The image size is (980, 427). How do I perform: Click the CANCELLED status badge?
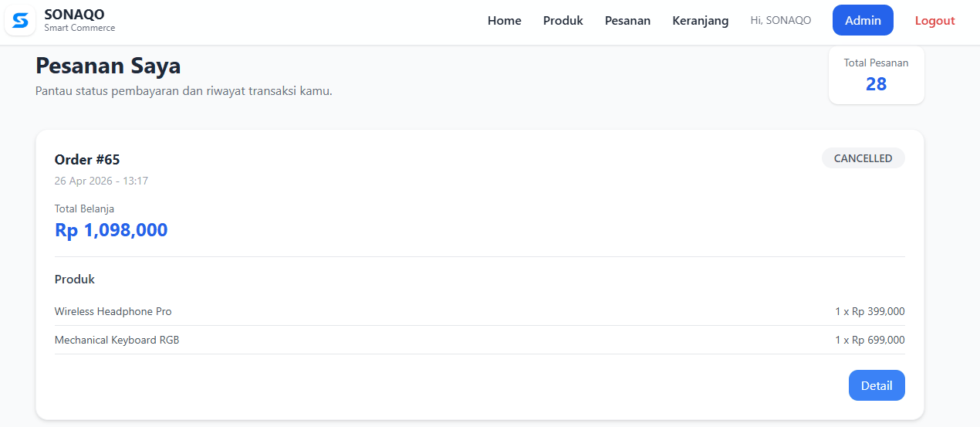[863, 158]
